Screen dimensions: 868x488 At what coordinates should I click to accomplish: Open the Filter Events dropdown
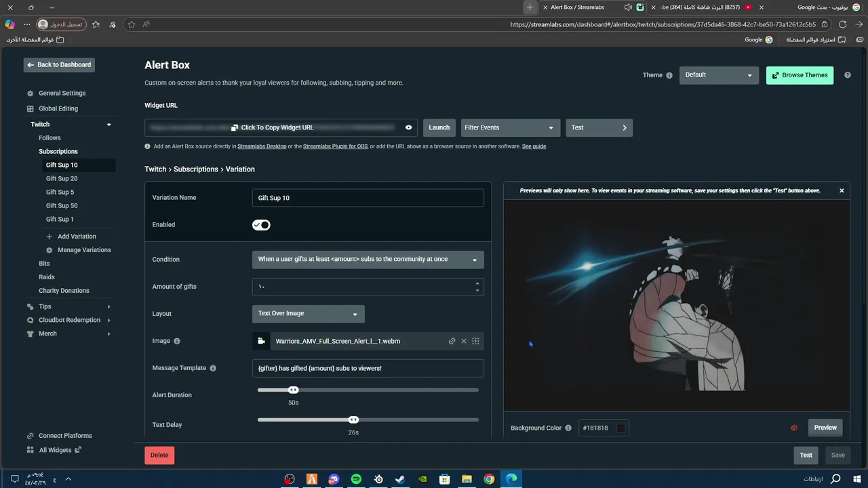click(x=510, y=127)
